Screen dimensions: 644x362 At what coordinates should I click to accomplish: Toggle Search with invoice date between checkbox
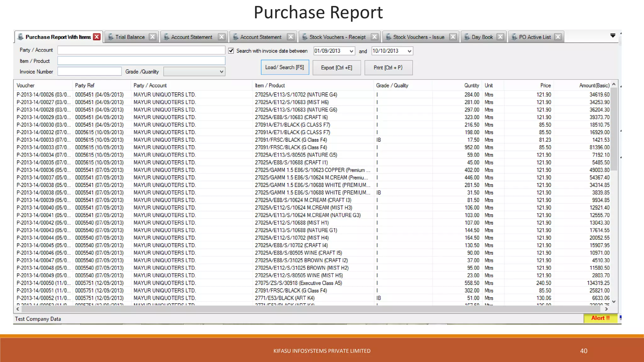click(231, 51)
